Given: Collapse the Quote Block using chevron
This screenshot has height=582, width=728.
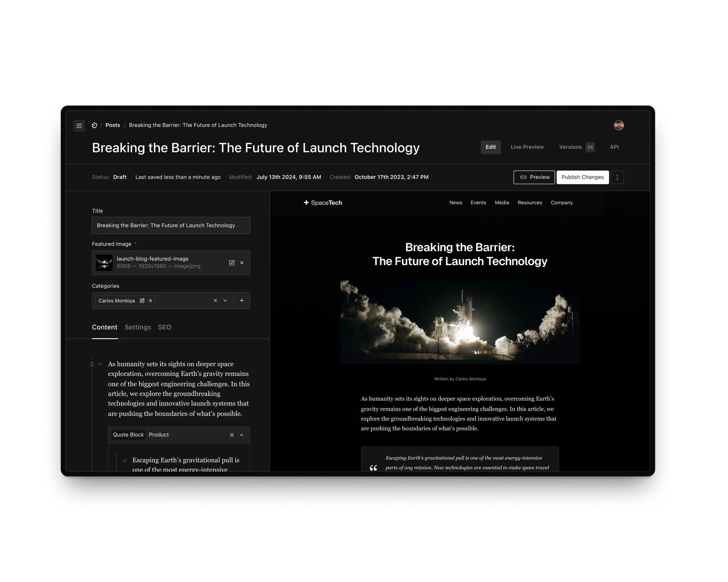Looking at the screenshot, I should pos(242,435).
